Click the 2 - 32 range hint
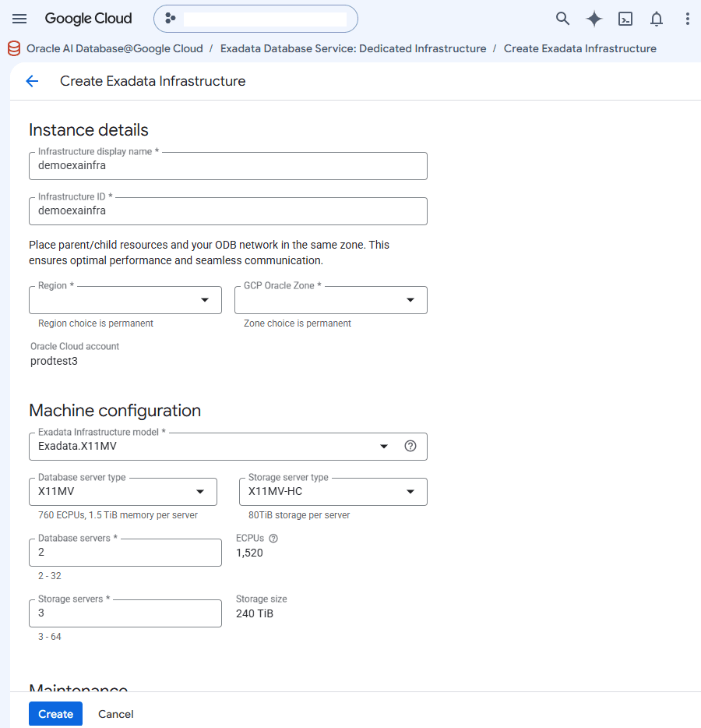Screen dimensions: 701x728 50,576
